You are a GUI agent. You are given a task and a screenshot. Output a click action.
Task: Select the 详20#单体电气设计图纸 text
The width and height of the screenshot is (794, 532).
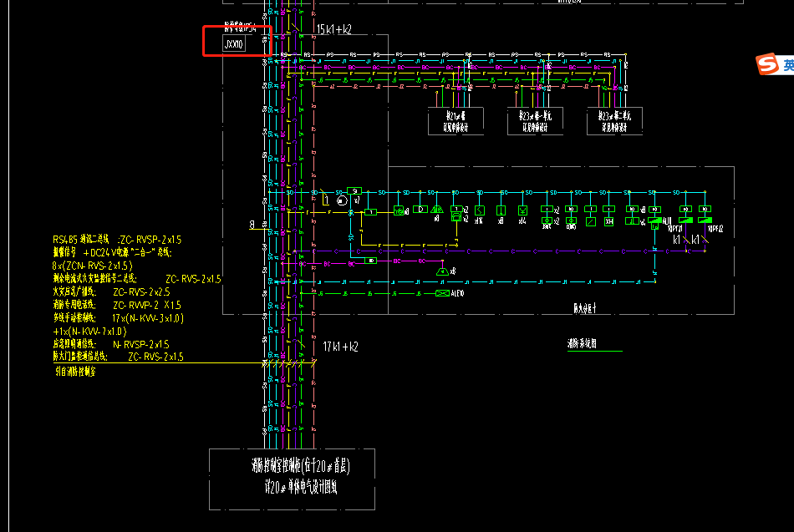click(x=301, y=488)
